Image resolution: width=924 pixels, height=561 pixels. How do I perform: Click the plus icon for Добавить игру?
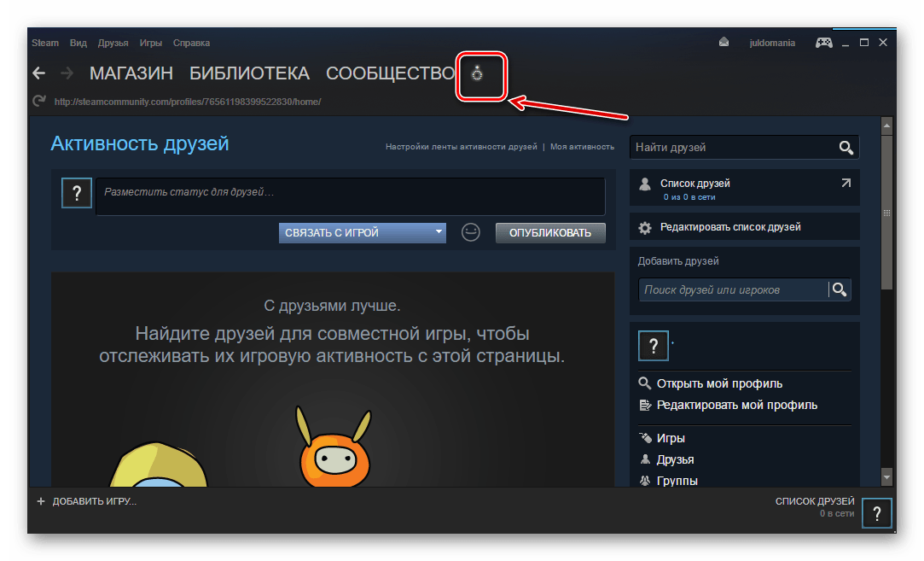[41, 501]
